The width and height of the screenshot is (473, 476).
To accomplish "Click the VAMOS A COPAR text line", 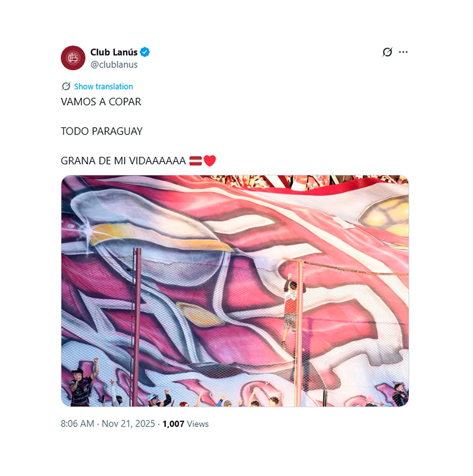I will (101, 102).
